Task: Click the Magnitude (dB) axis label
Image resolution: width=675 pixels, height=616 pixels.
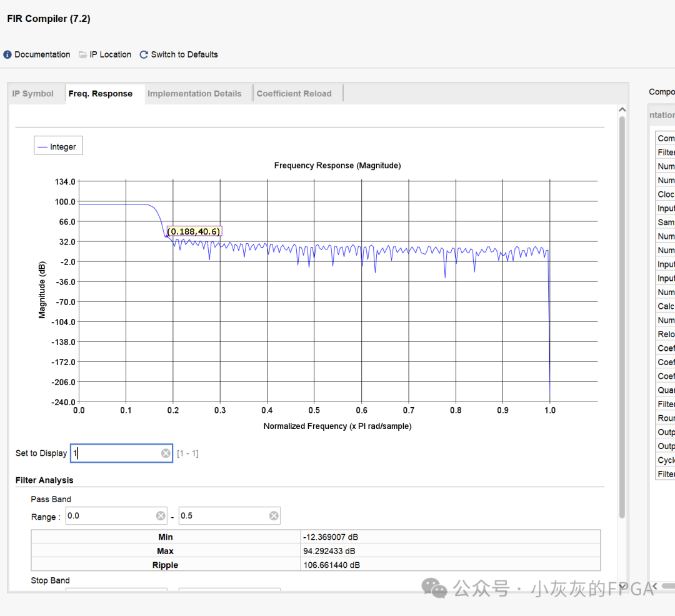Action: pyautogui.click(x=42, y=290)
